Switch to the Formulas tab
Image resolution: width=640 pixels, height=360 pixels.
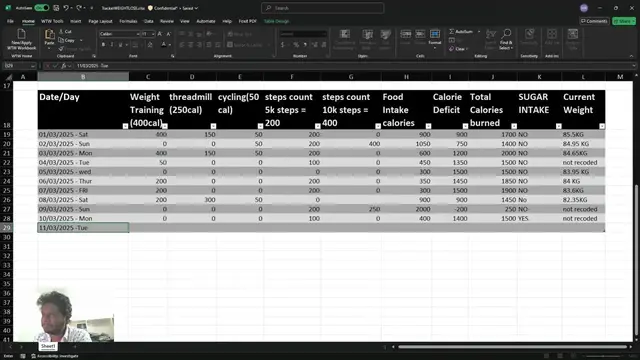[x=128, y=21]
